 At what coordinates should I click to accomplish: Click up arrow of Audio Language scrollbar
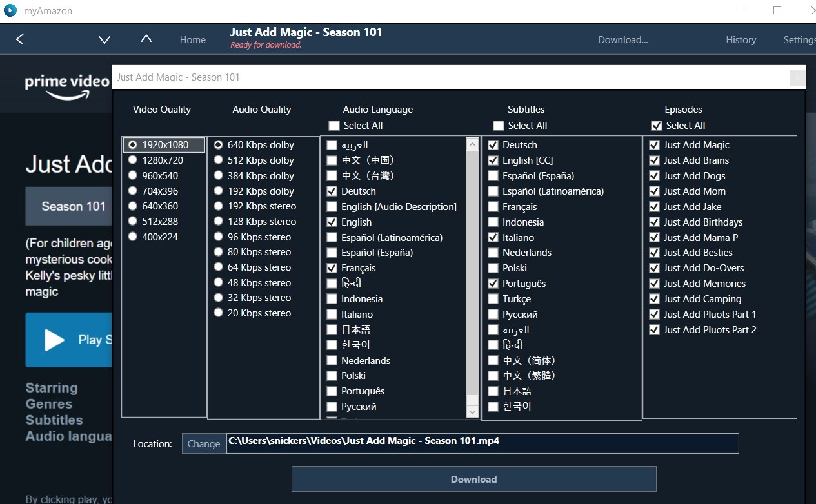point(472,145)
